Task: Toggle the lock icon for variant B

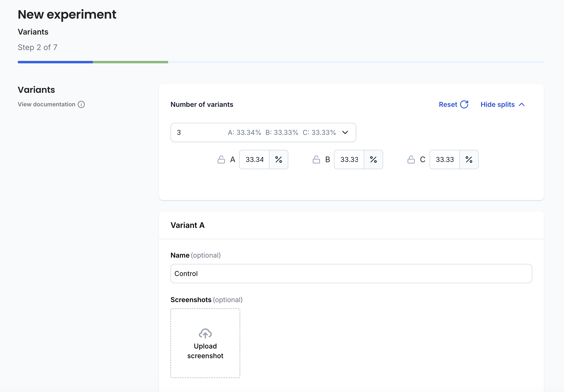Action: click(x=316, y=160)
